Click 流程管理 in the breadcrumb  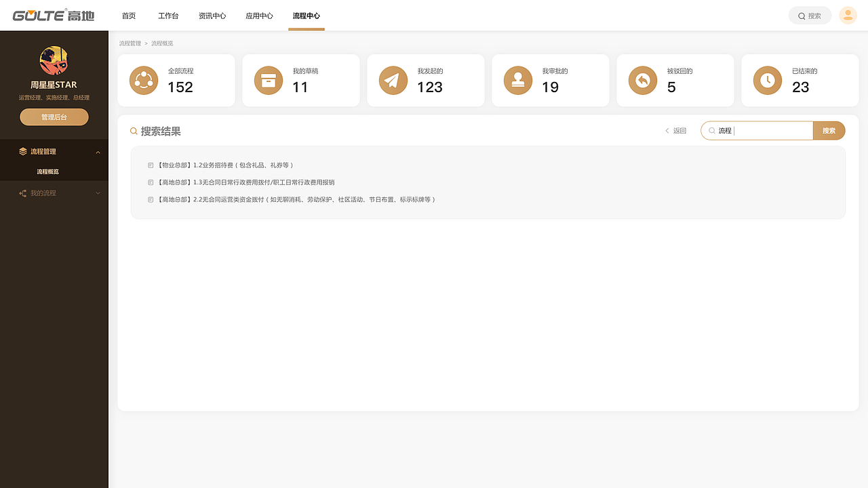point(130,43)
